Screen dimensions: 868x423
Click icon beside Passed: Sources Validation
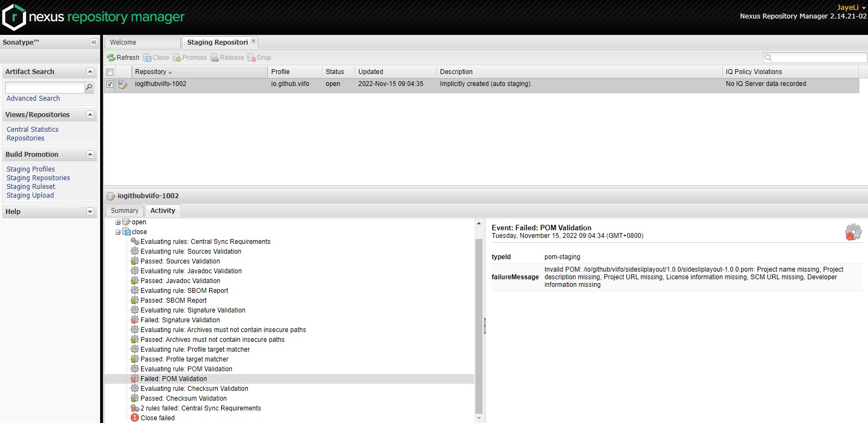(135, 261)
